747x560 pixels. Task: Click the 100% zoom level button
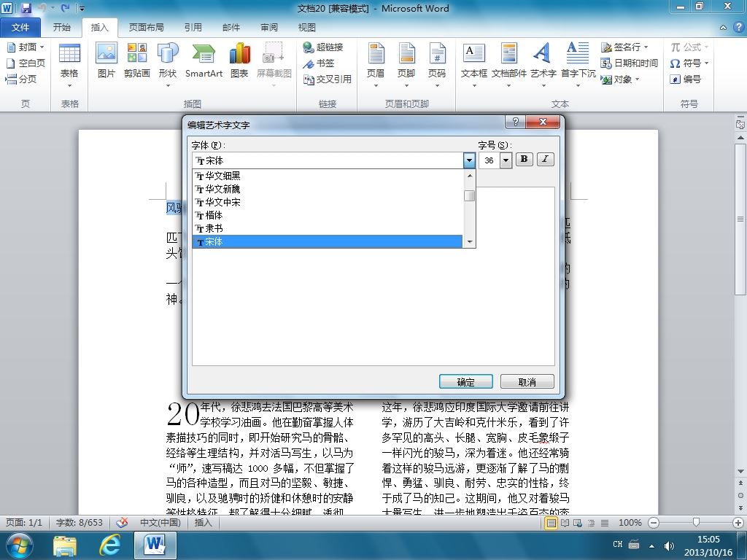tap(630, 523)
